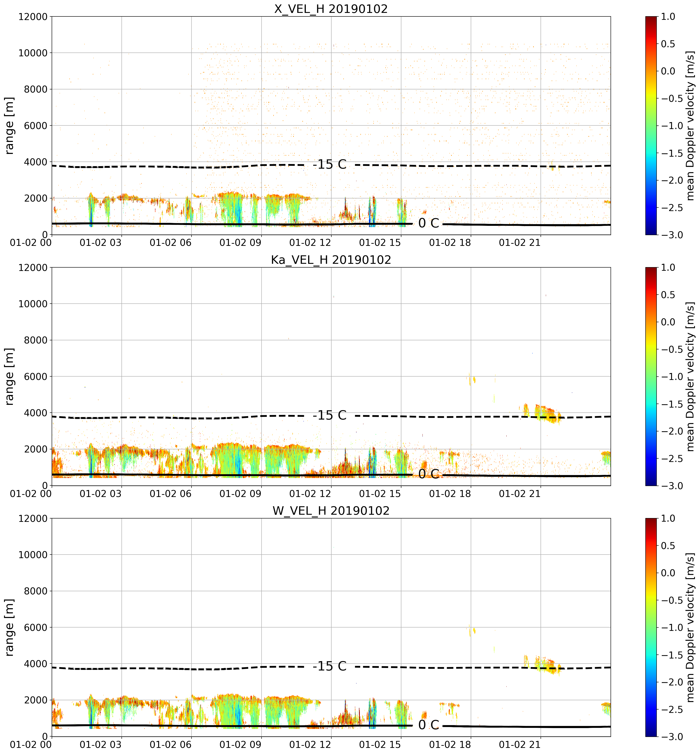Viewport: 700px width, 754px height.
Task: Click the colorbar beside the Ka_VEL_H plot
Action: tap(651, 376)
